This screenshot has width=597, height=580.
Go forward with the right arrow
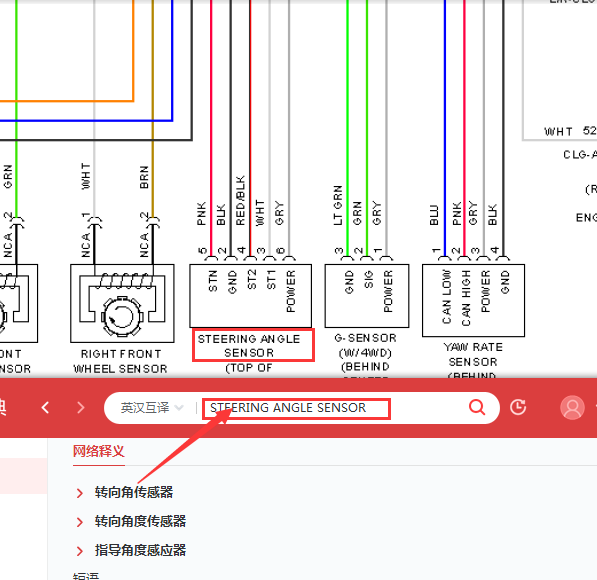(x=81, y=408)
